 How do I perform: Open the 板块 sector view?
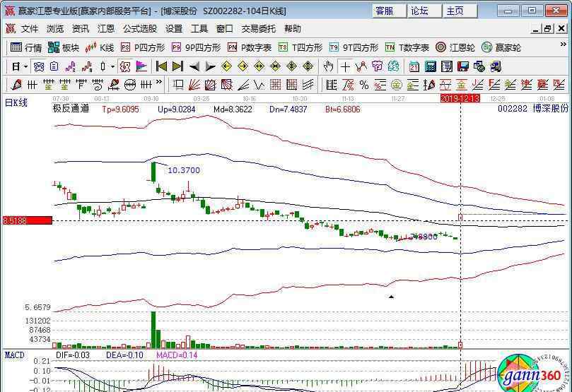(x=64, y=48)
